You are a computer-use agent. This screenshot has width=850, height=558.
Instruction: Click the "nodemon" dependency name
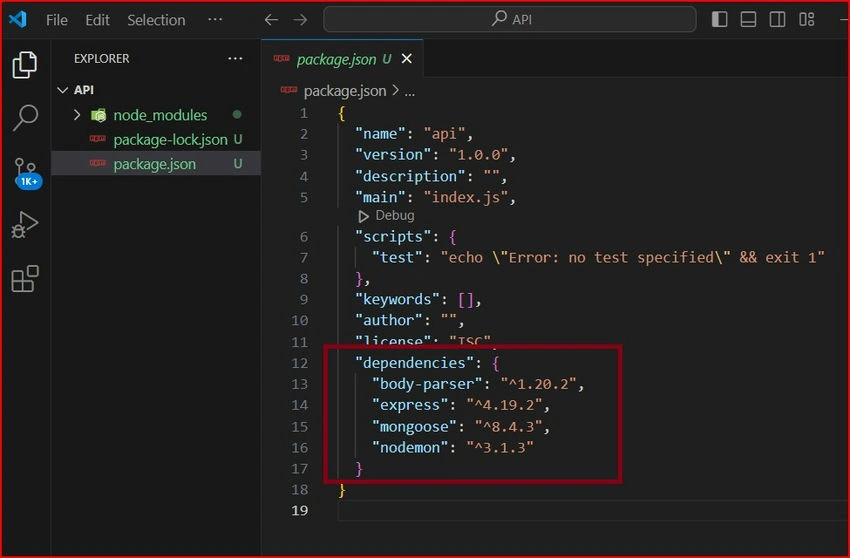pos(410,448)
